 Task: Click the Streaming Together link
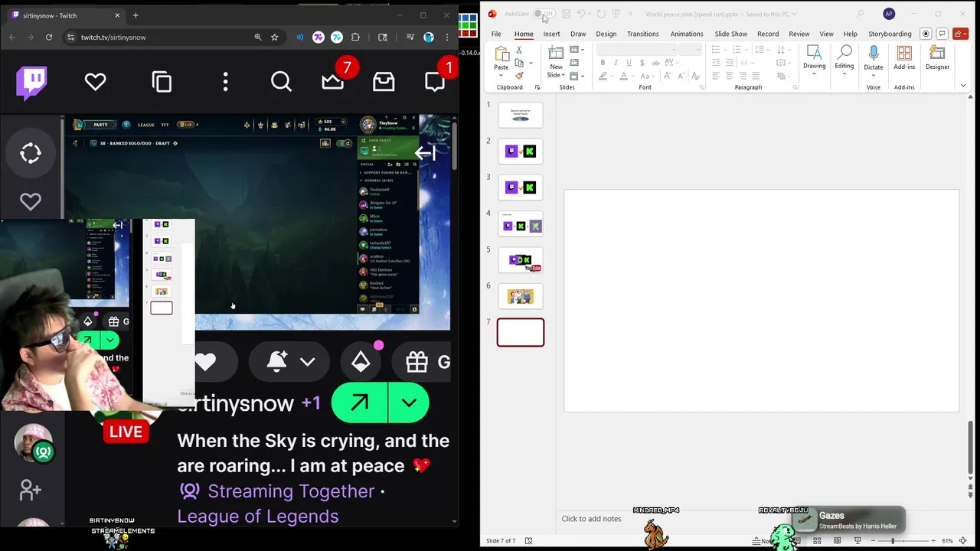click(291, 491)
